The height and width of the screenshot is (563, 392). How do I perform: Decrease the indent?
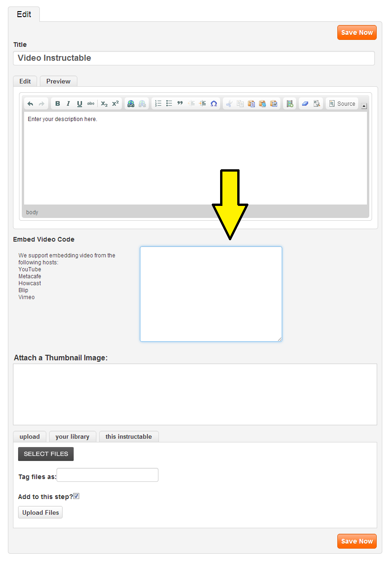[x=191, y=104]
